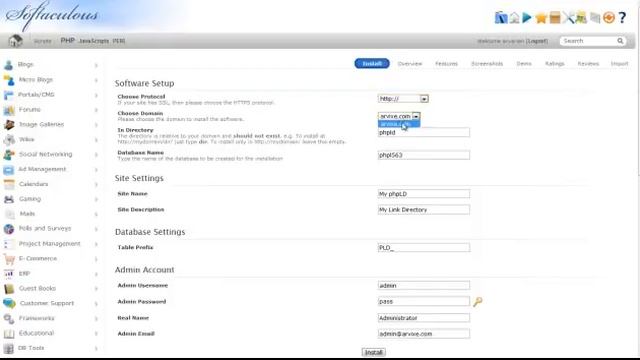Click the E-Commerce shopping cart icon
This screenshot has height=360, width=640.
tap(9, 259)
